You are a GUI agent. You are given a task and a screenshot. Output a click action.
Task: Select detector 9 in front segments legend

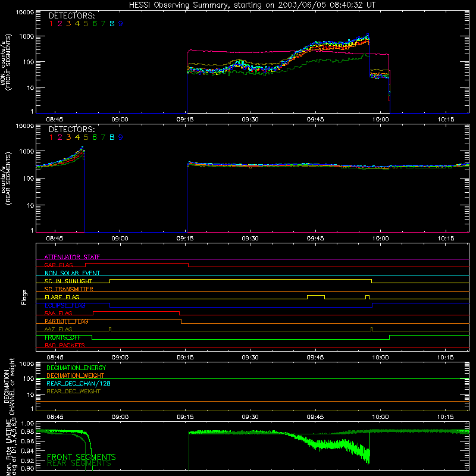[x=121, y=23]
